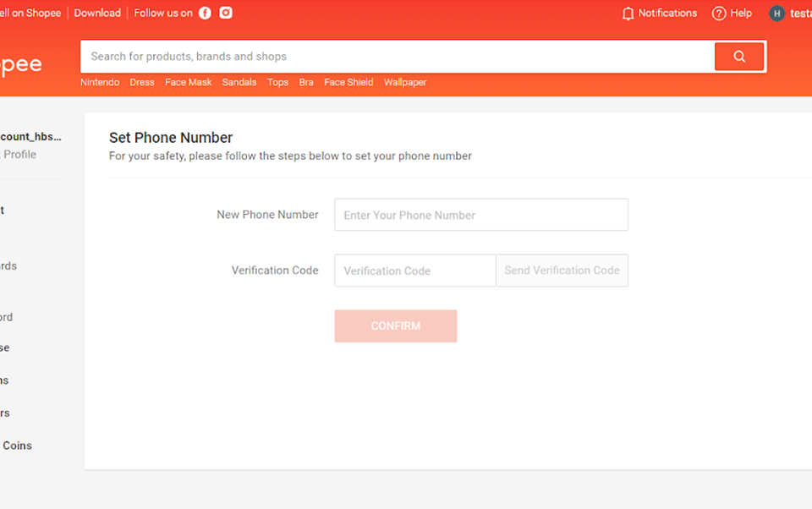Open the Wallpaper trending search
812x509 pixels.
pos(404,82)
